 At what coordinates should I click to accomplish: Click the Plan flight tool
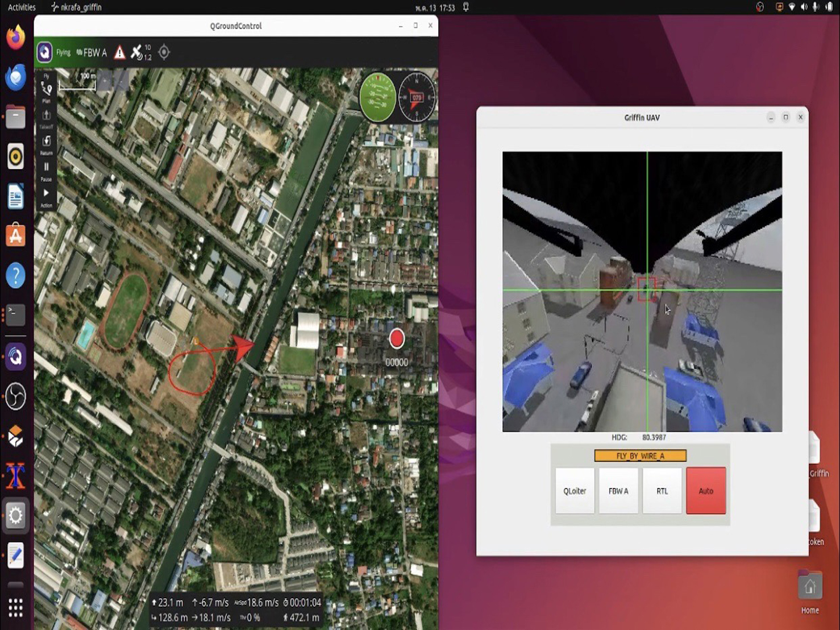pyautogui.click(x=46, y=90)
